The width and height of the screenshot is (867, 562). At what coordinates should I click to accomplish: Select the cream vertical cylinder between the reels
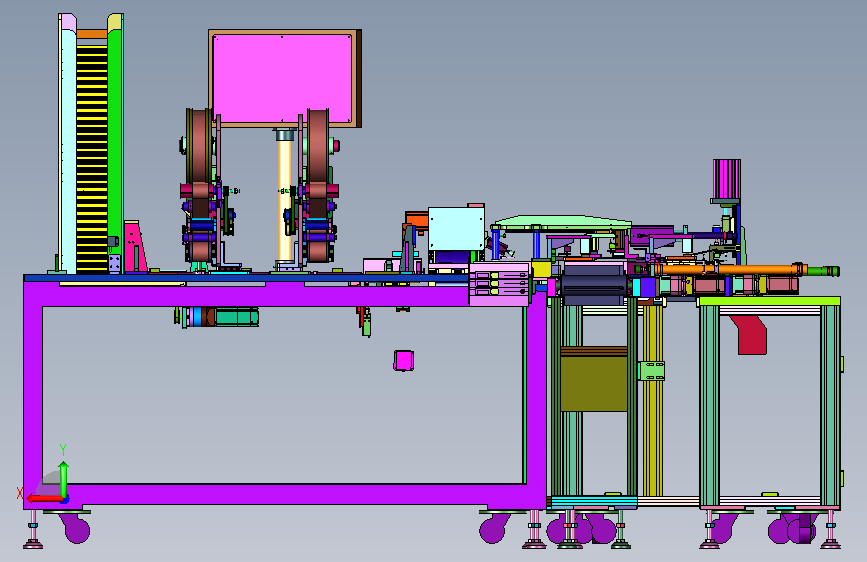(x=285, y=199)
